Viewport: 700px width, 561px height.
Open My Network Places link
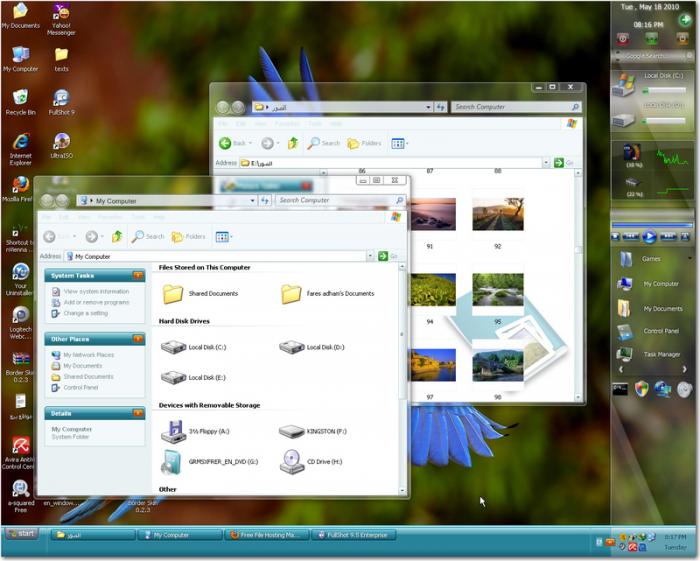click(88, 355)
